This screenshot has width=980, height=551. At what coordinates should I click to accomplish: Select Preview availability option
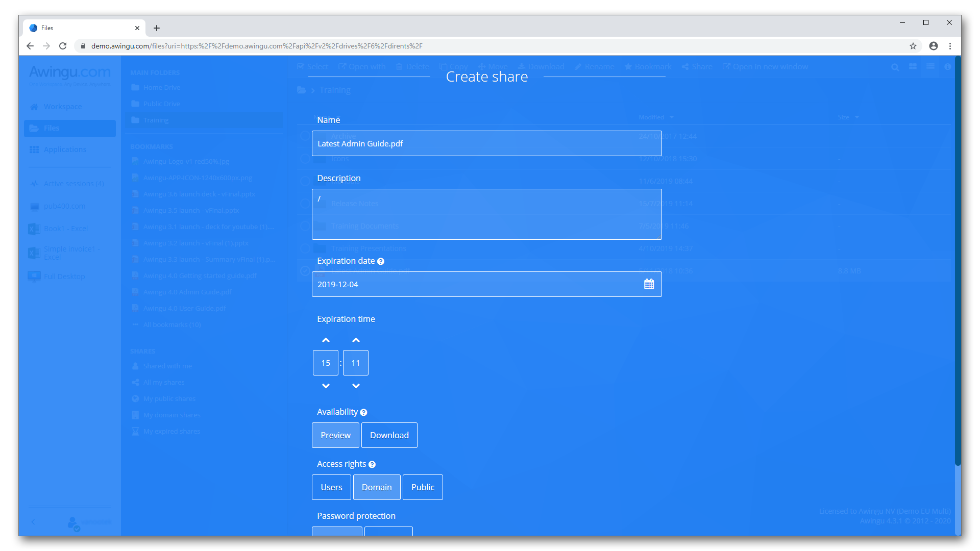click(x=335, y=435)
